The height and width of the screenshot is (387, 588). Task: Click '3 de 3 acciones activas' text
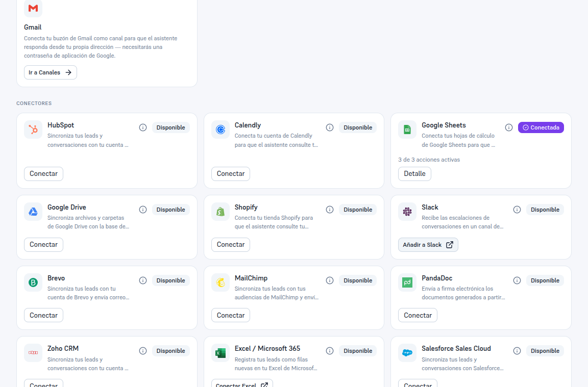tap(429, 160)
